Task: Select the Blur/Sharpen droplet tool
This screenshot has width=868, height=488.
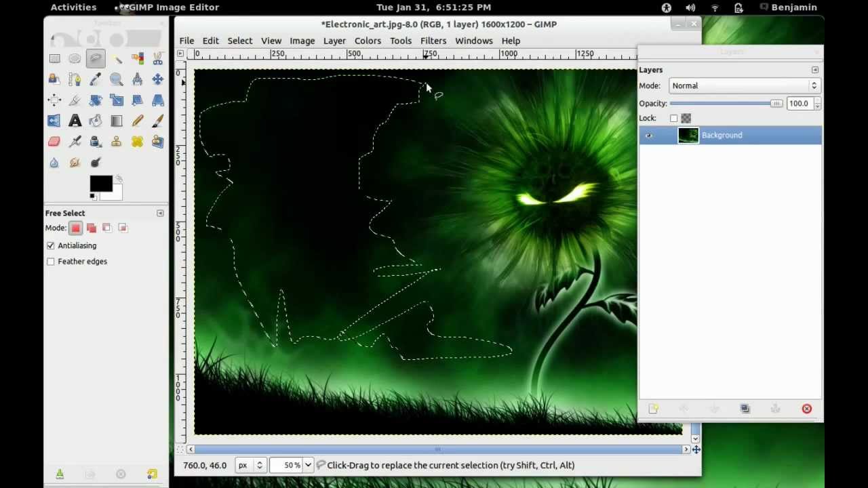Action: click(x=54, y=163)
